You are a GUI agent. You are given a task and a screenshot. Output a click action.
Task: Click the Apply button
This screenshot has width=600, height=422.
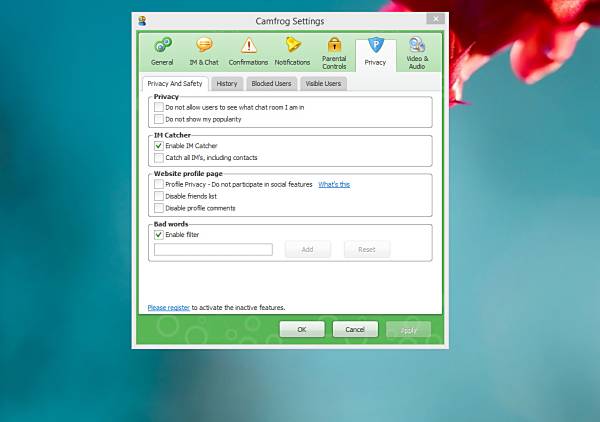[x=408, y=330]
